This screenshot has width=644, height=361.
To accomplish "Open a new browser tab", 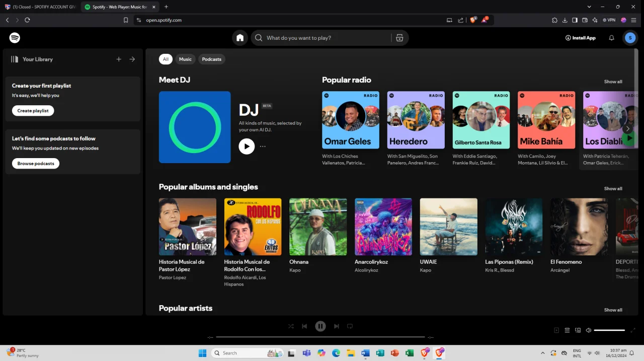I will [x=166, y=7].
